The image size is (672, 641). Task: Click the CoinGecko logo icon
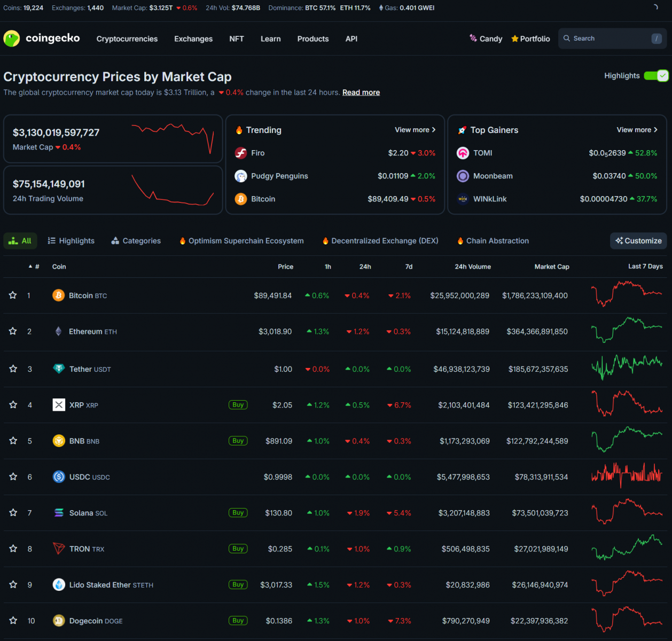(x=11, y=38)
